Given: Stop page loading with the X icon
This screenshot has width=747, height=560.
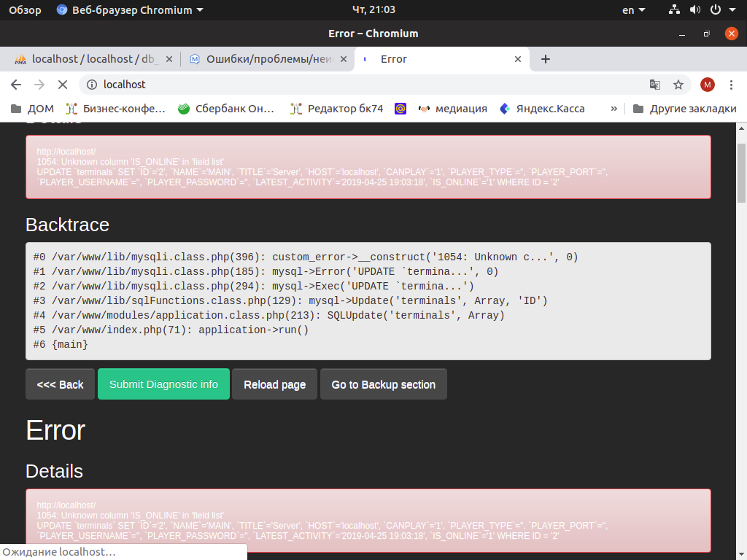Looking at the screenshot, I should (63, 85).
